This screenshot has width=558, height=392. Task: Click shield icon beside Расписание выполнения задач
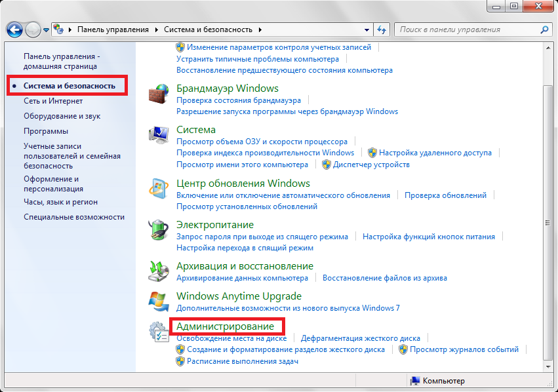pos(180,361)
